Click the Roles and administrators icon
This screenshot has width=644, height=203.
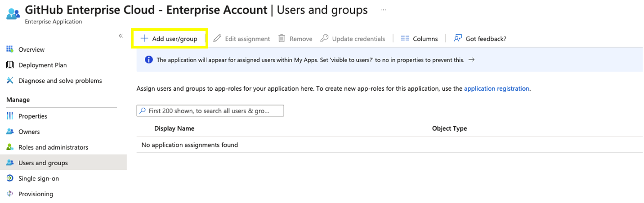(10, 147)
